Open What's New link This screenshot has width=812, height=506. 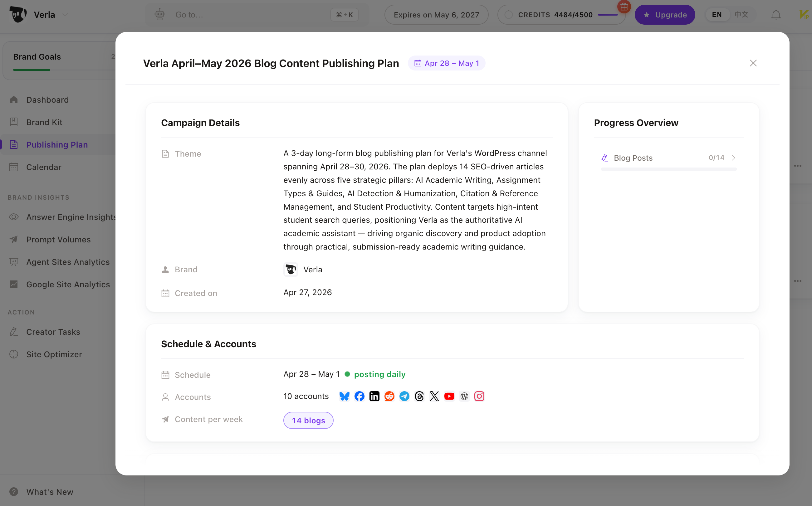[50, 492]
